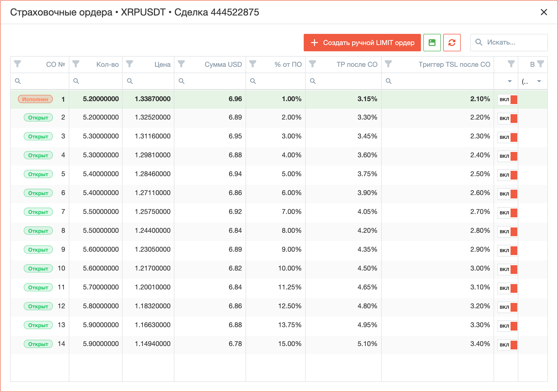Viewport: 558px width, 392px height.
Task: Sort by Сумма USD column header
Action: coord(223,64)
